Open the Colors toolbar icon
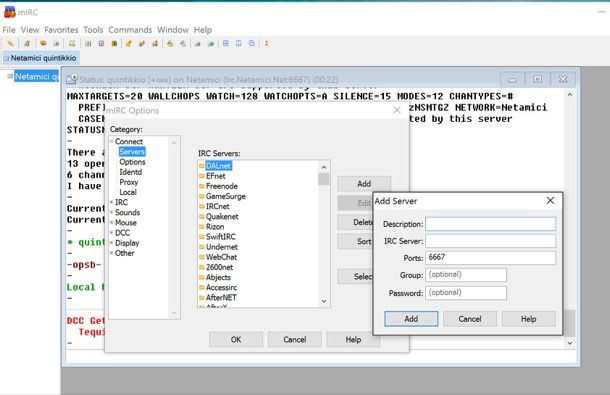The width and height of the screenshot is (610, 395). click(x=114, y=44)
